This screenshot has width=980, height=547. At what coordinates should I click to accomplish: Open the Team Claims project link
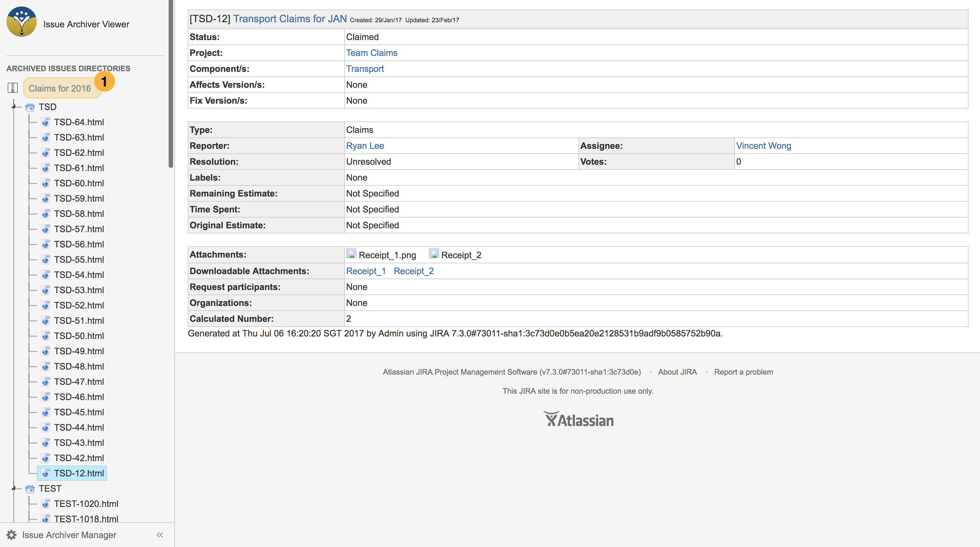click(372, 53)
